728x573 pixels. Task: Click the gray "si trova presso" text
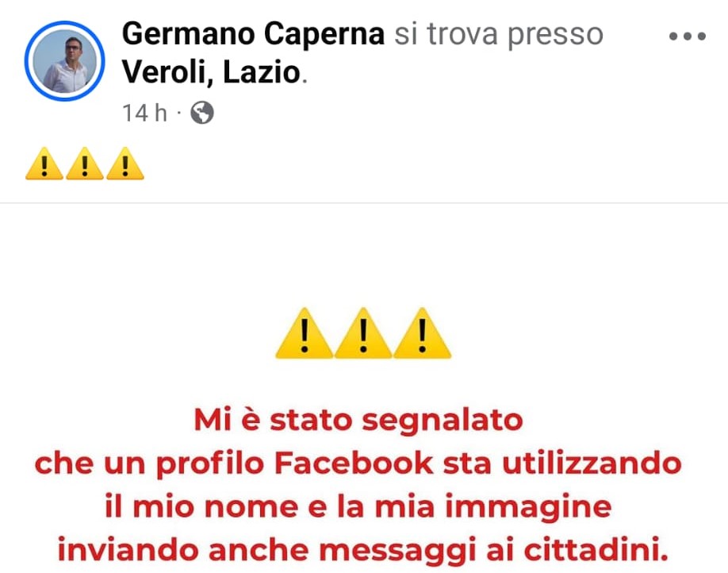(x=499, y=35)
